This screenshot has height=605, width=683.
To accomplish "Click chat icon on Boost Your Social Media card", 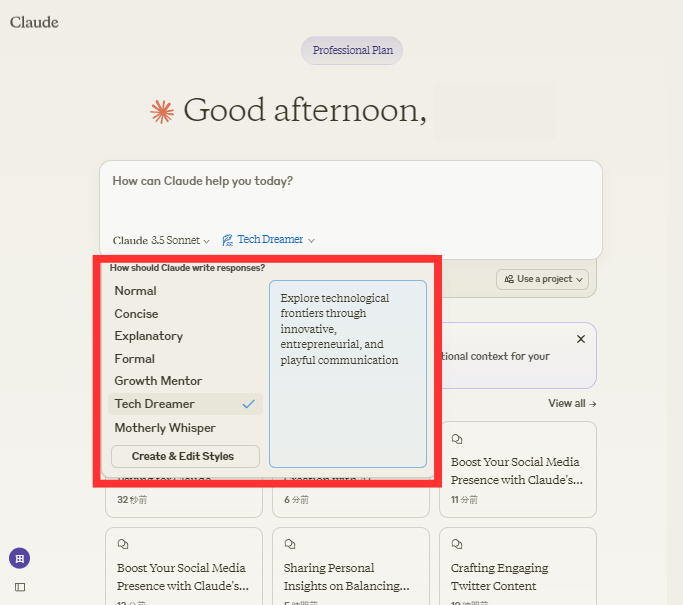I will click(457, 439).
